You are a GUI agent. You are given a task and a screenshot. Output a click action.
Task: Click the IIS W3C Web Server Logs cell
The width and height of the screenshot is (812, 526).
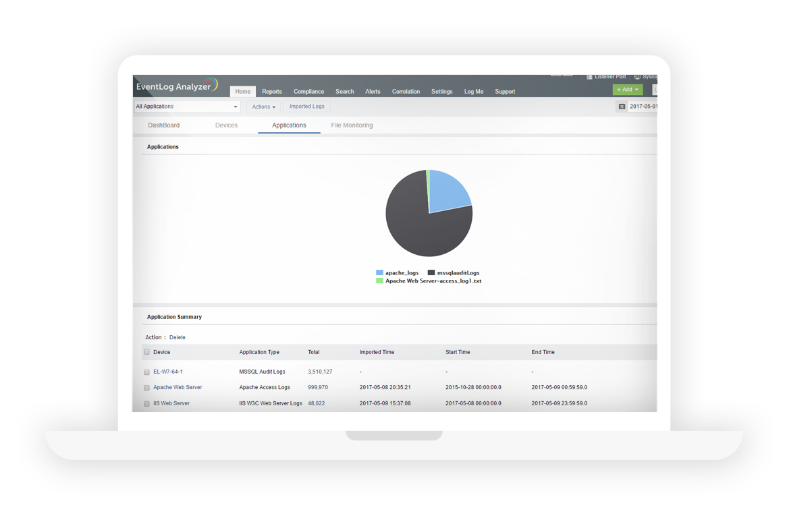271,403
